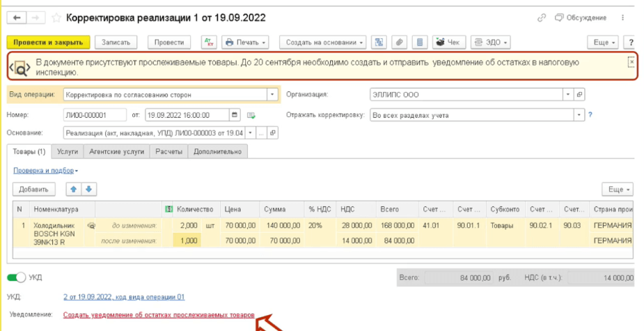Expand the Вид операции dropdown
644x331 pixels.
pos(272,94)
